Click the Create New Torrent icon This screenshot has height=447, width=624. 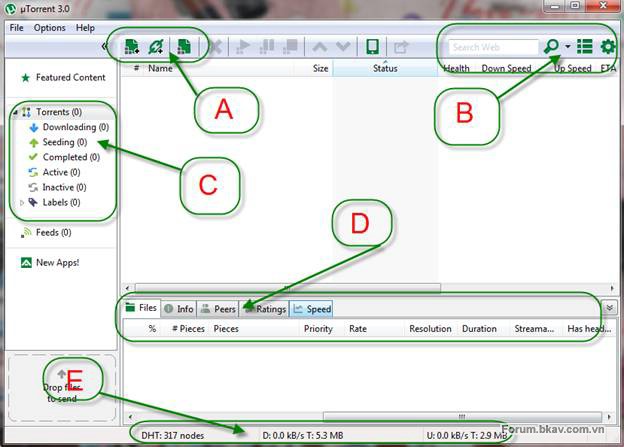coord(184,47)
